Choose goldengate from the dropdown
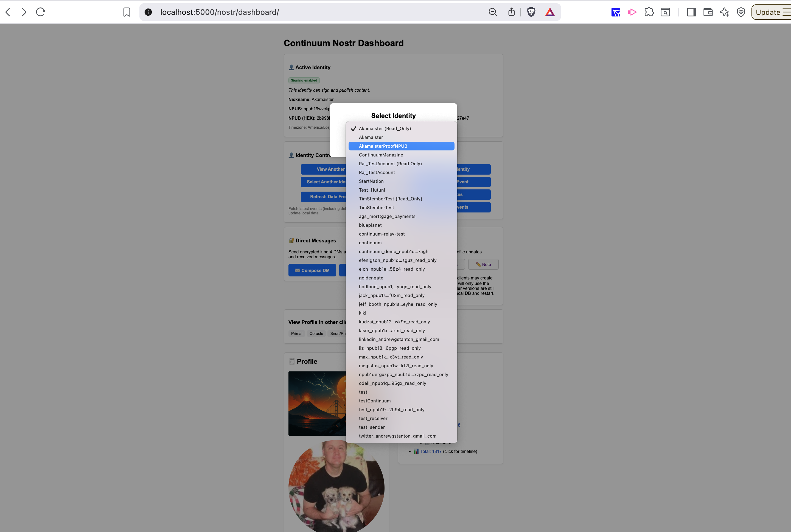This screenshot has width=791, height=532. click(371, 278)
